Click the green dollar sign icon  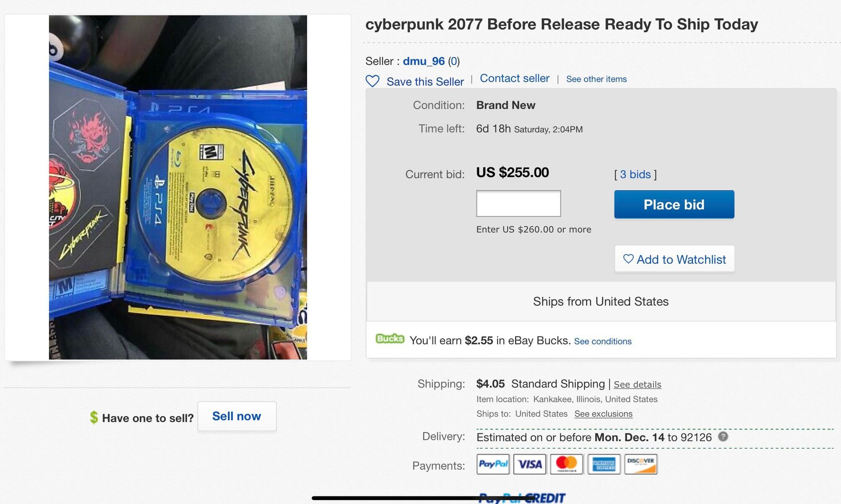94,417
